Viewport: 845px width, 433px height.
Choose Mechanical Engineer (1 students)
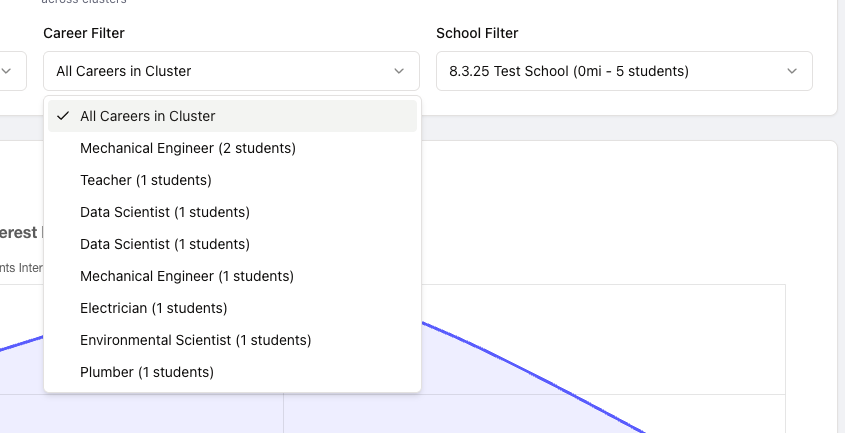point(188,276)
